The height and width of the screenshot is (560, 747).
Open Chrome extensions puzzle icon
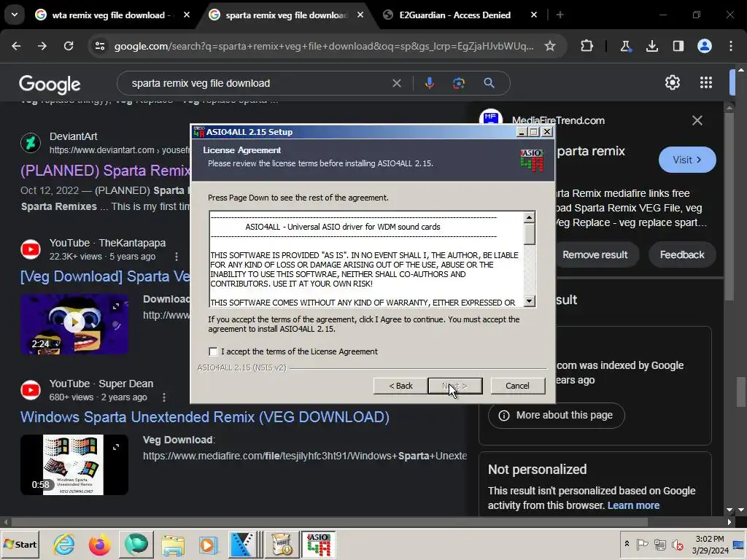click(587, 46)
